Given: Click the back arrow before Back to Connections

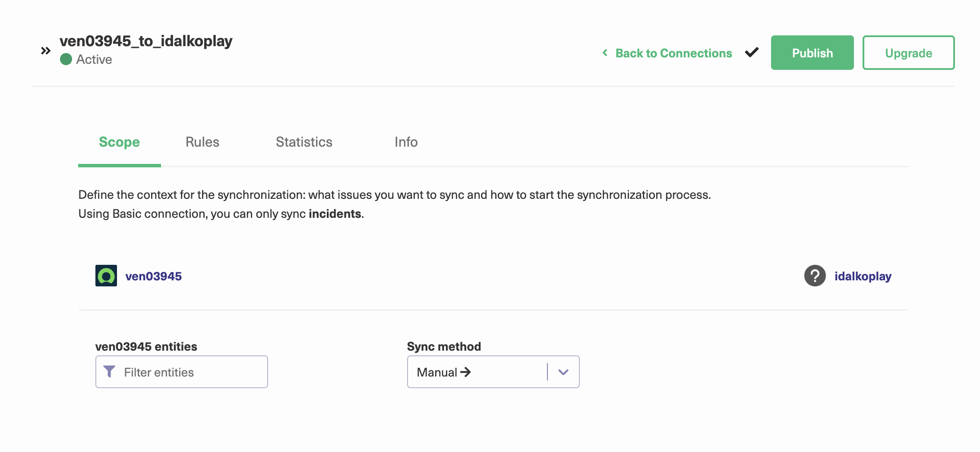Looking at the screenshot, I should click(605, 53).
